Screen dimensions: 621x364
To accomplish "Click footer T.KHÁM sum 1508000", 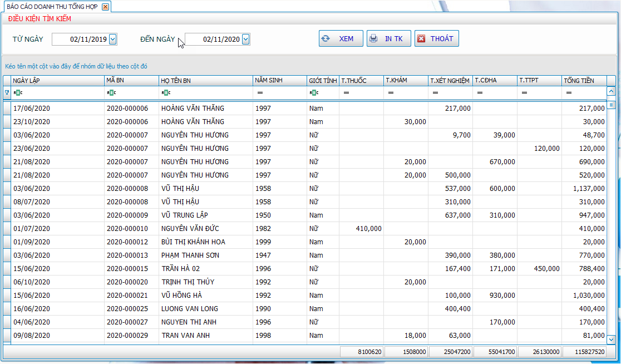I will pyautogui.click(x=406, y=352).
